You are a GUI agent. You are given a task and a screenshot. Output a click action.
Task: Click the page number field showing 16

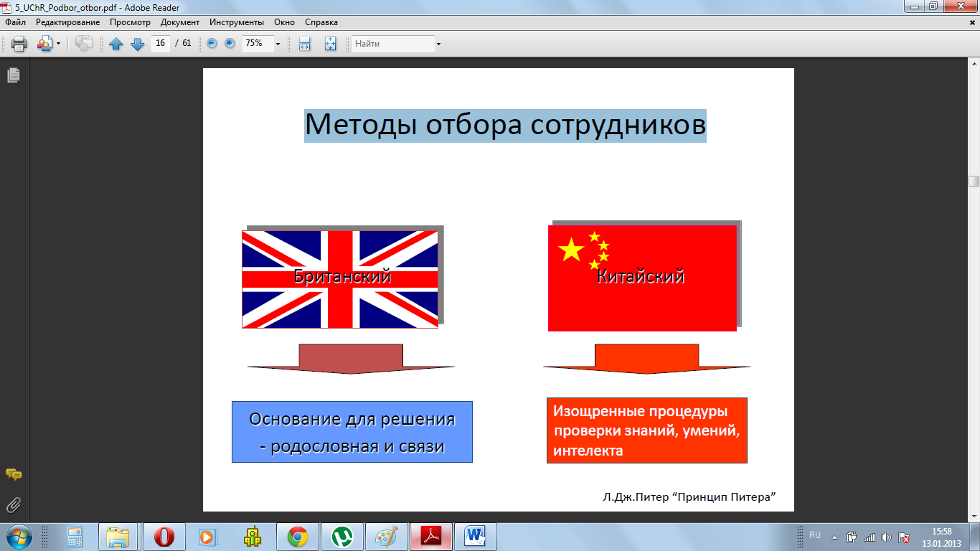160,44
